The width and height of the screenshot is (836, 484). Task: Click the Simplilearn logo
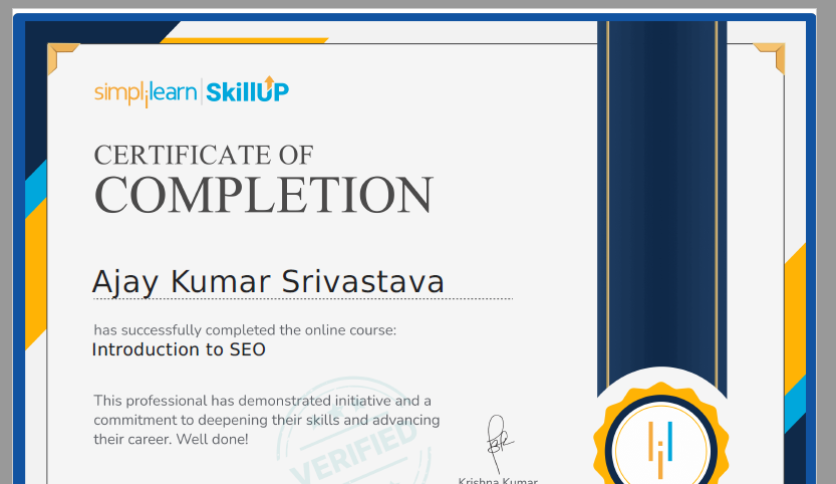pos(146,93)
